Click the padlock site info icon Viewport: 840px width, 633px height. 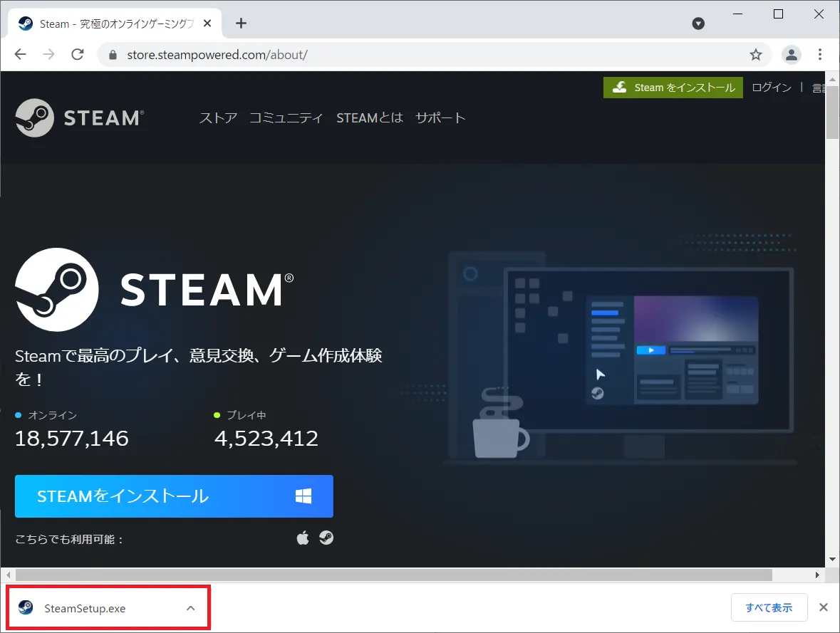pos(113,55)
